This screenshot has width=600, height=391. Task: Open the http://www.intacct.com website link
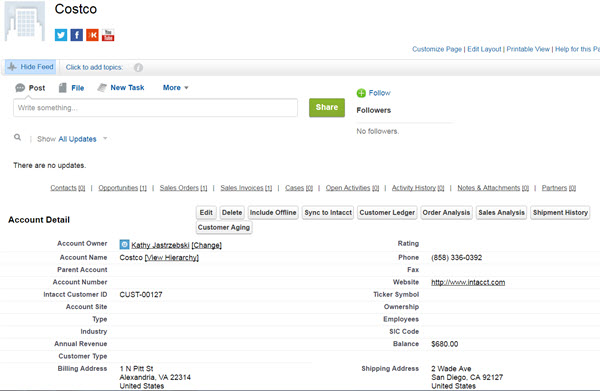[x=468, y=282]
